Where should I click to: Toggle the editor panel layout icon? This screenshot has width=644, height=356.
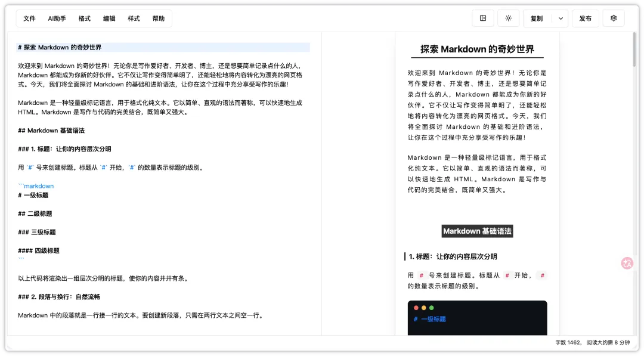click(x=483, y=18)
